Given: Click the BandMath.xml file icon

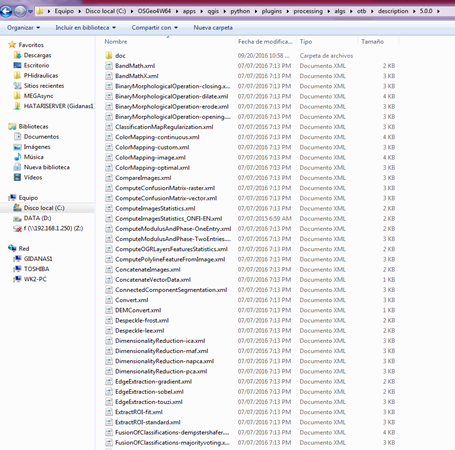Looking at the screenshot, I should 109,66.
